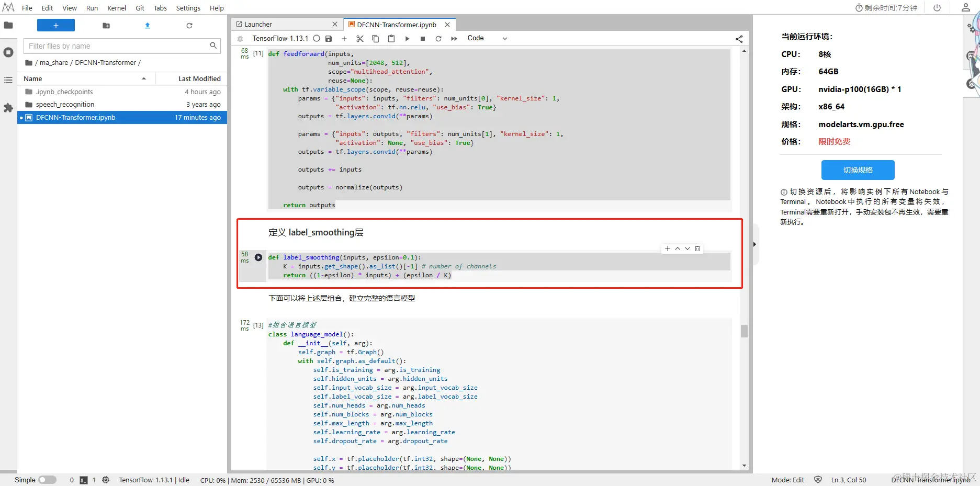Open the Edit menu
The image size is (980, 486).
click(x=47, y=8)
